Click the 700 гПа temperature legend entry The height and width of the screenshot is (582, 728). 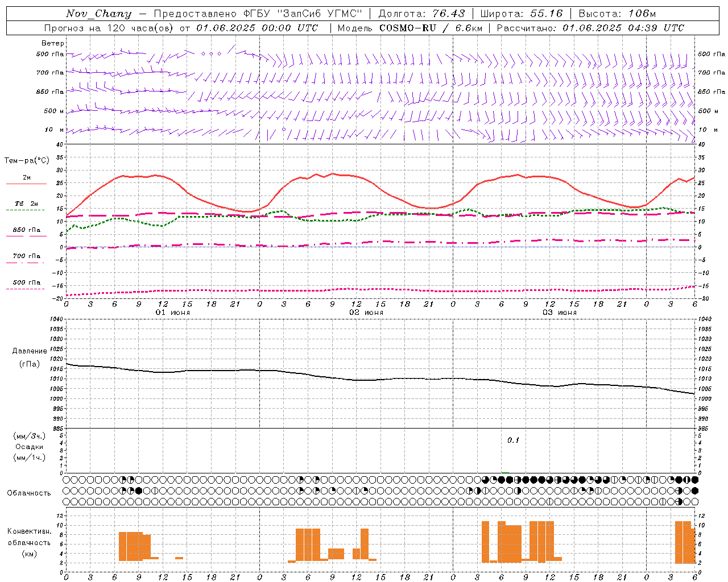tap(27, 256)
